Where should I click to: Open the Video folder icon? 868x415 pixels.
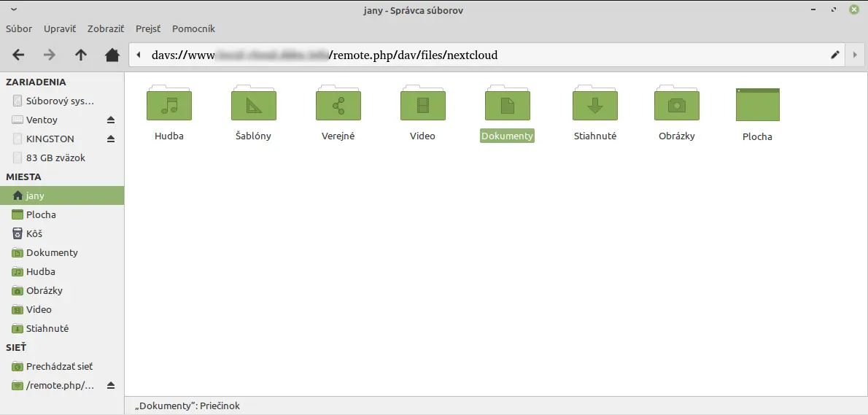point(423,103)
